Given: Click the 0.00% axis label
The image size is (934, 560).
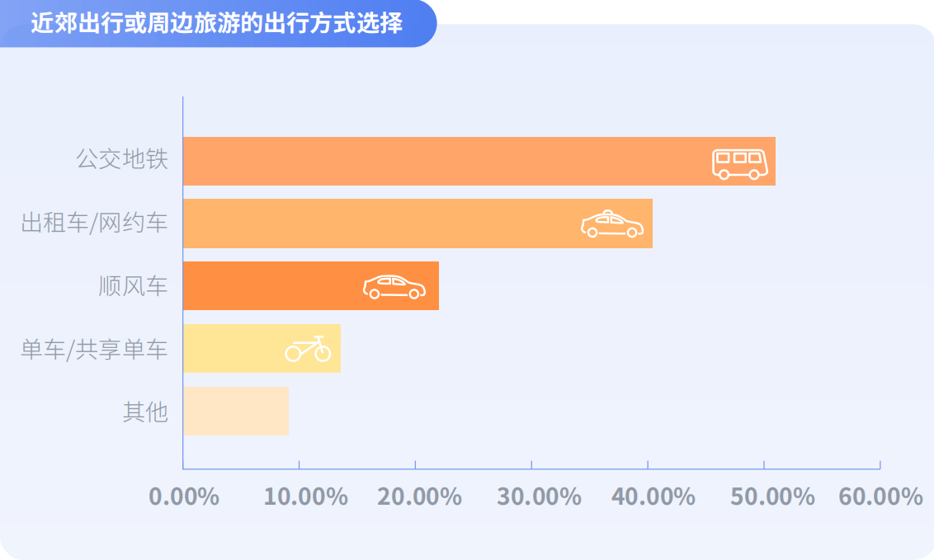Looking at the screenshot, I should tap(183, 496).
